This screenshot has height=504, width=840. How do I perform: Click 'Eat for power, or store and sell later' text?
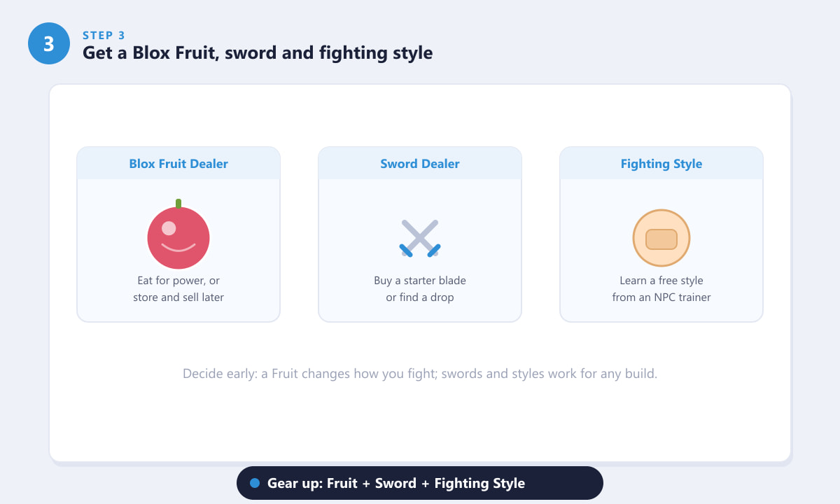(x=178, y=289)
